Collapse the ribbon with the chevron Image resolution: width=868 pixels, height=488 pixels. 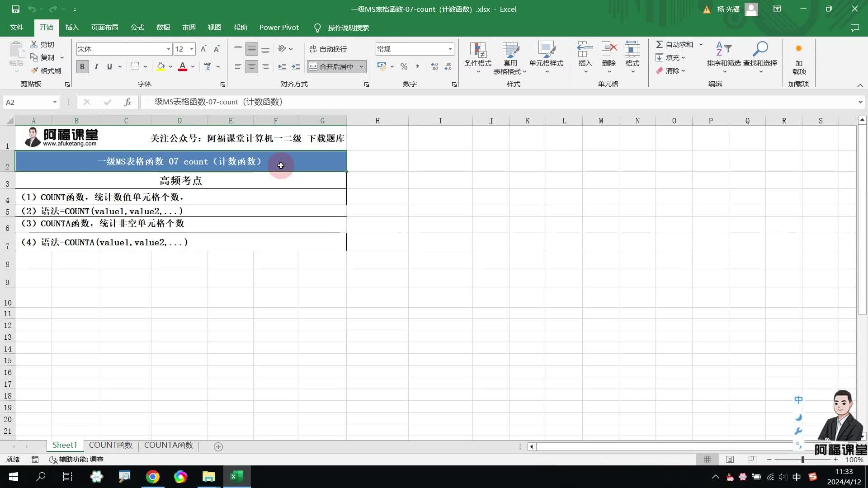click(x=860, y=85)
